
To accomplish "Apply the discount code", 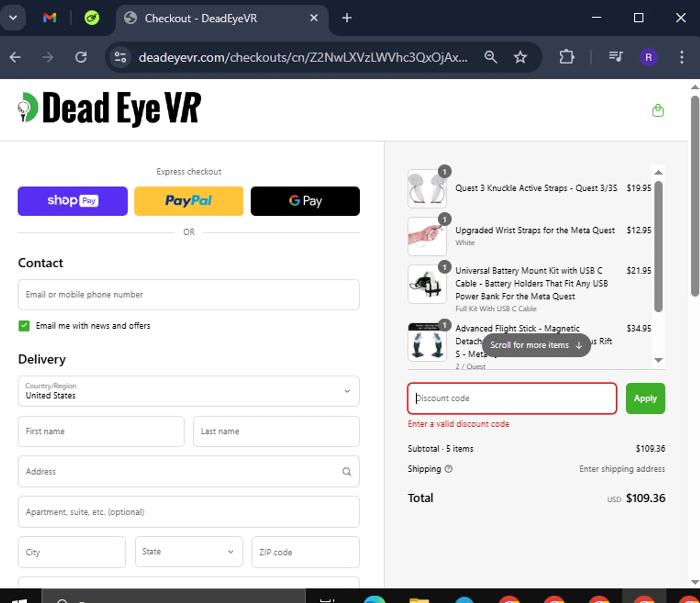I will pyautogui.click(x=645, y=398).
